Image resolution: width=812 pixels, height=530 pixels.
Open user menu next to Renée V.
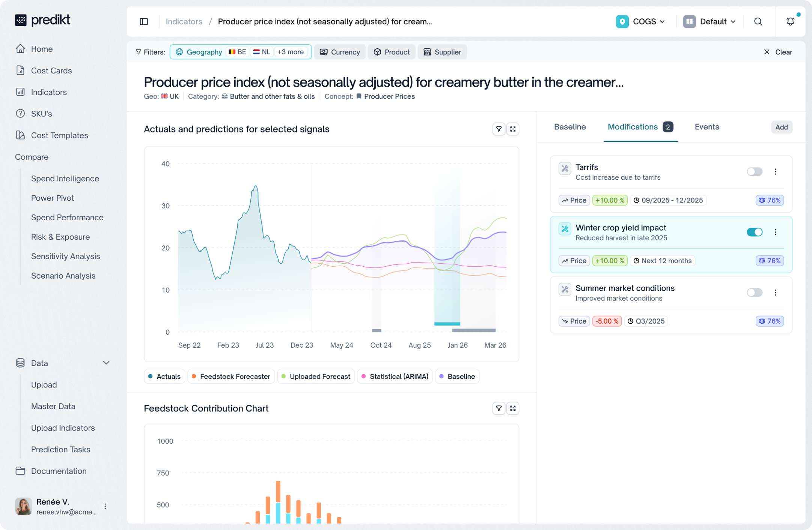[105, 506]
